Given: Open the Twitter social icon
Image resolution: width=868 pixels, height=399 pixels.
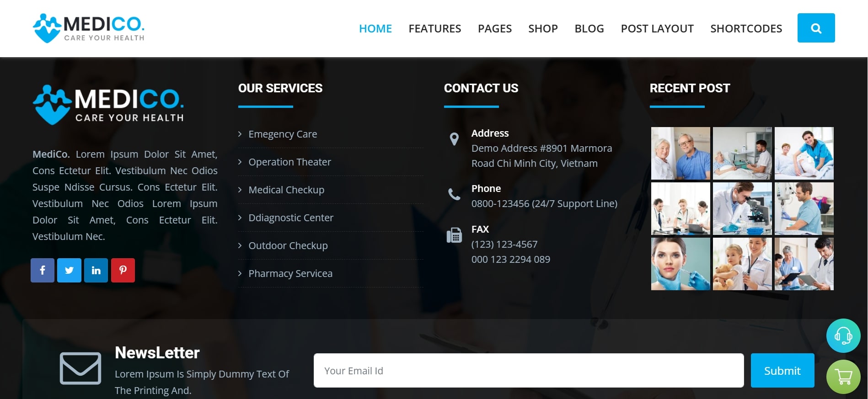Looking at the screenshot, I should [x=69, y=270].
